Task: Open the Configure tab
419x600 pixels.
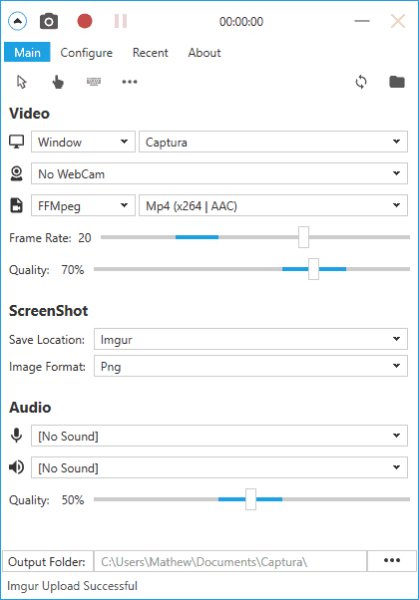Action: [86, 52]
